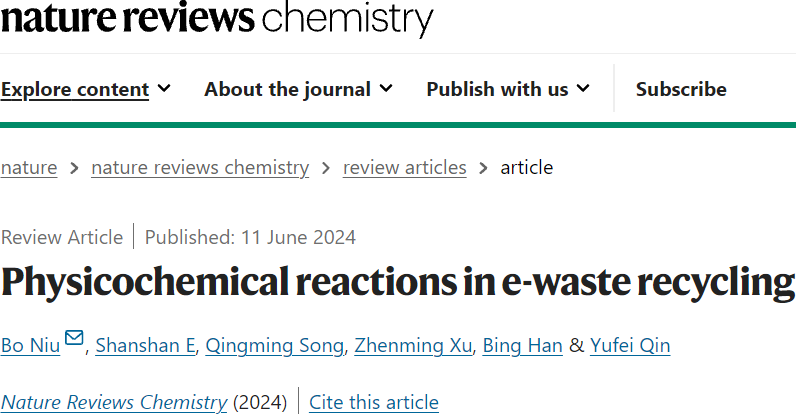This screenshot has height=416, width=796.
Task: Expand the Explore content menu
Action: coord(85,89)
